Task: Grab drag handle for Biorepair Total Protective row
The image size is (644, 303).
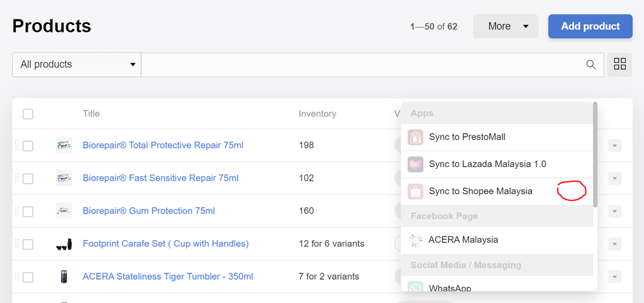Action: pyautogui.click(x=17, y=146)
